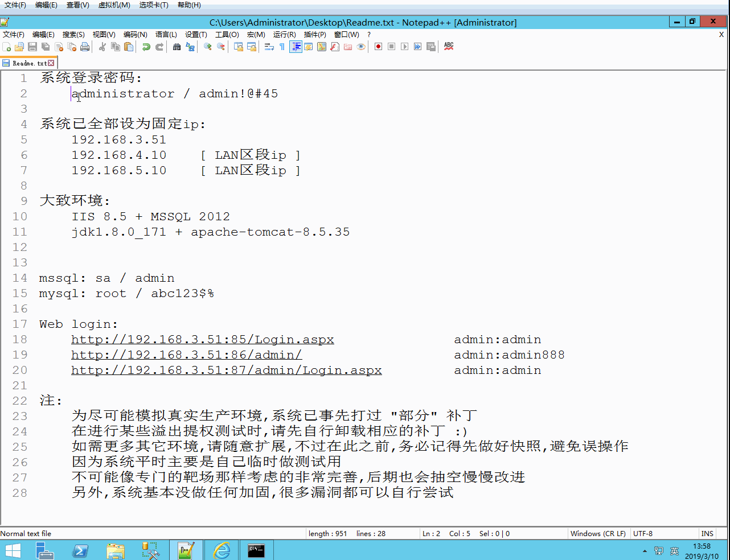Select the Readme.txt document tab
Screen dimensions: 730x560
click(29, 63)
